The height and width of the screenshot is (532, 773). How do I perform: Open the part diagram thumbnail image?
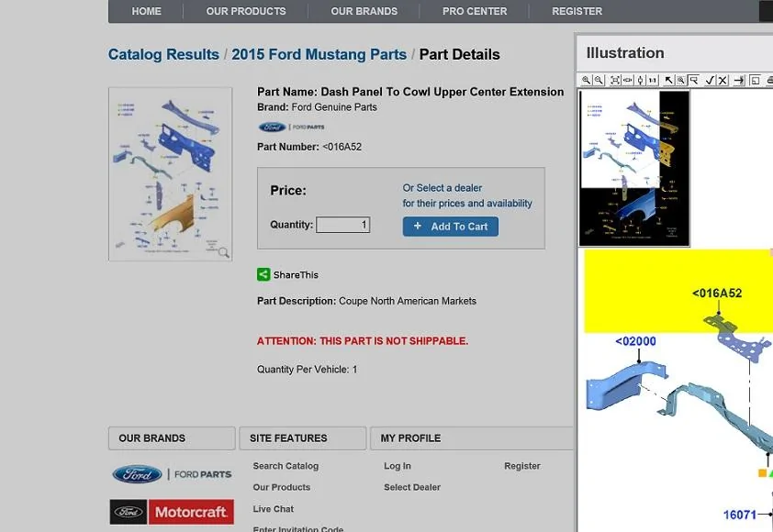click(x=170, y=174)
